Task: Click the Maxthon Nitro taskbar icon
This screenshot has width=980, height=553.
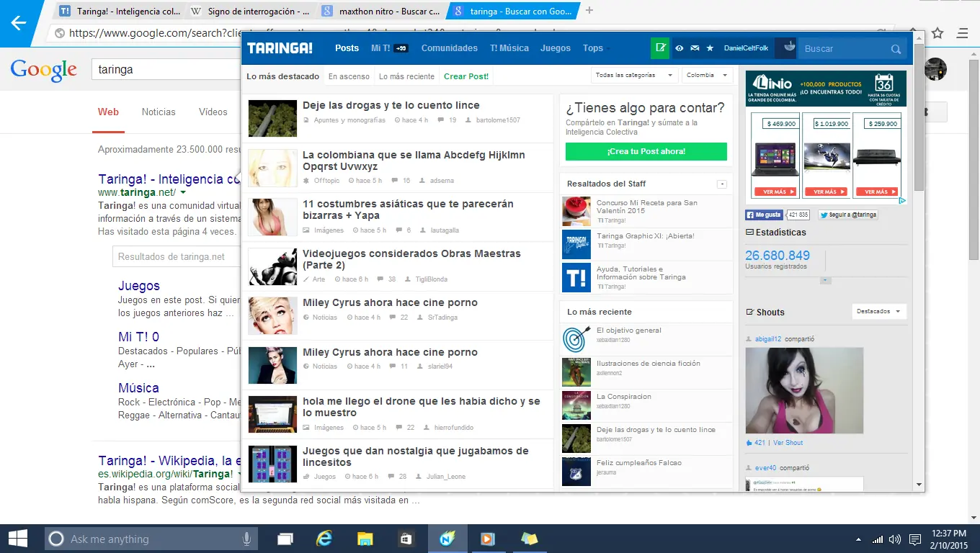Action: click(x=447, y=539)
